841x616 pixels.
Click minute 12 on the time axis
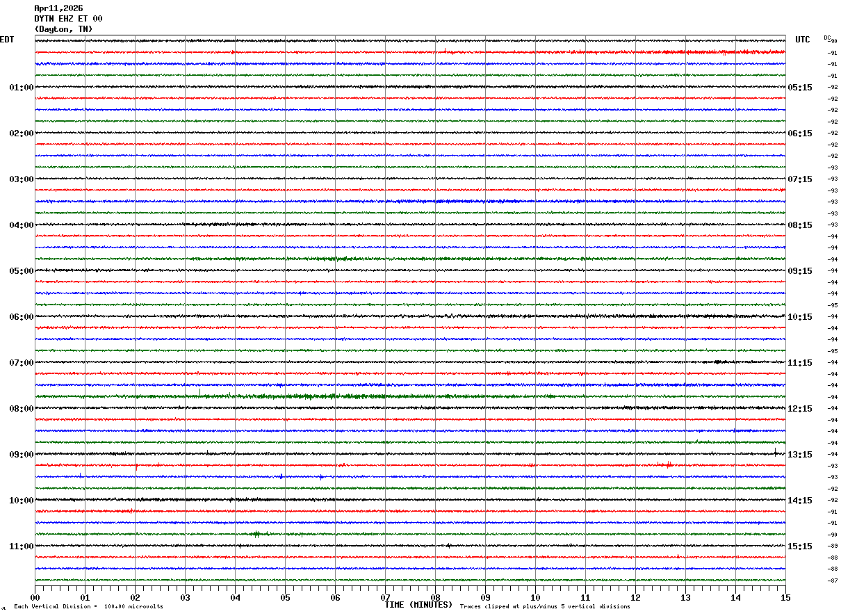pyautogui.click(x=635, y=597)
